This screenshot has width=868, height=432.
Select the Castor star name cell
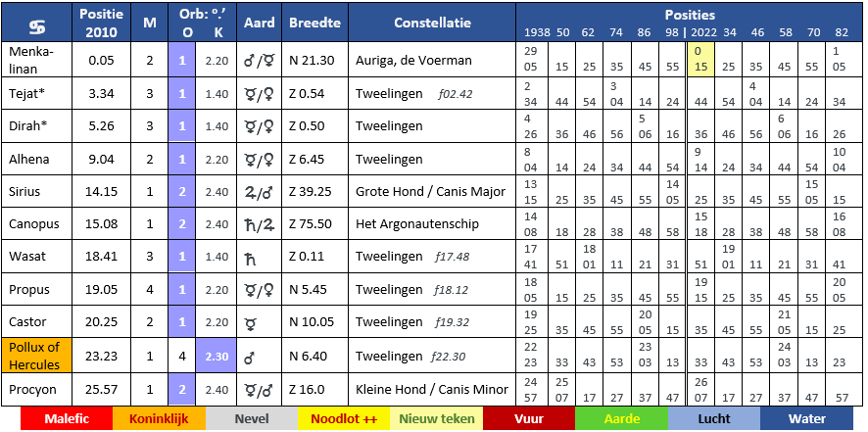pos(36,321)
